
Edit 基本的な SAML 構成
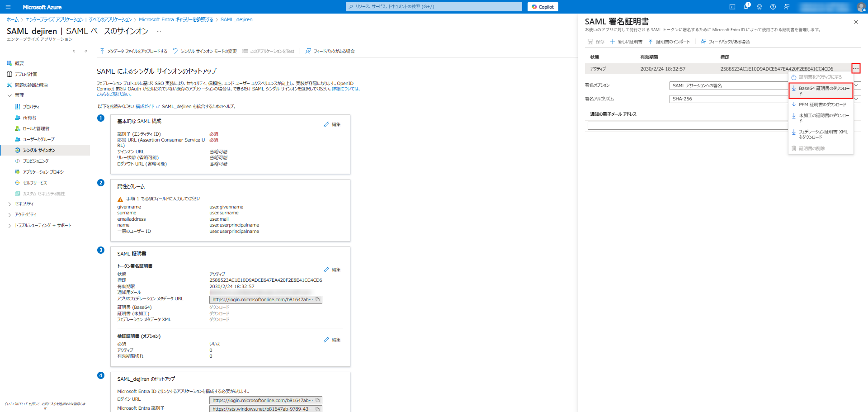332,124
